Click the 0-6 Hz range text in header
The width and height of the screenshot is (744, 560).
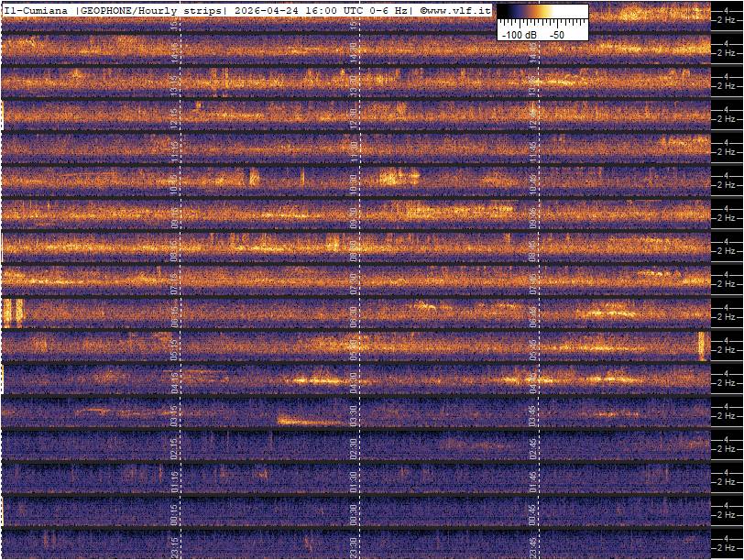[389, 10]
